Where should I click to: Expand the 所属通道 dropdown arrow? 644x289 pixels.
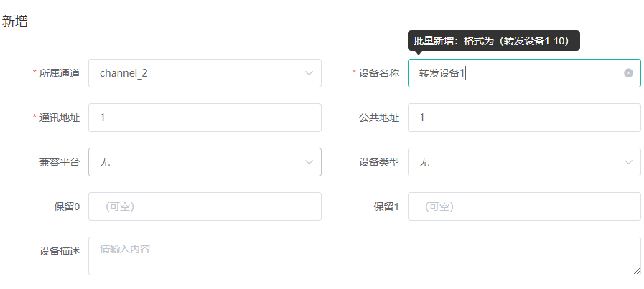pyautogui.click(x=309, y=73)
